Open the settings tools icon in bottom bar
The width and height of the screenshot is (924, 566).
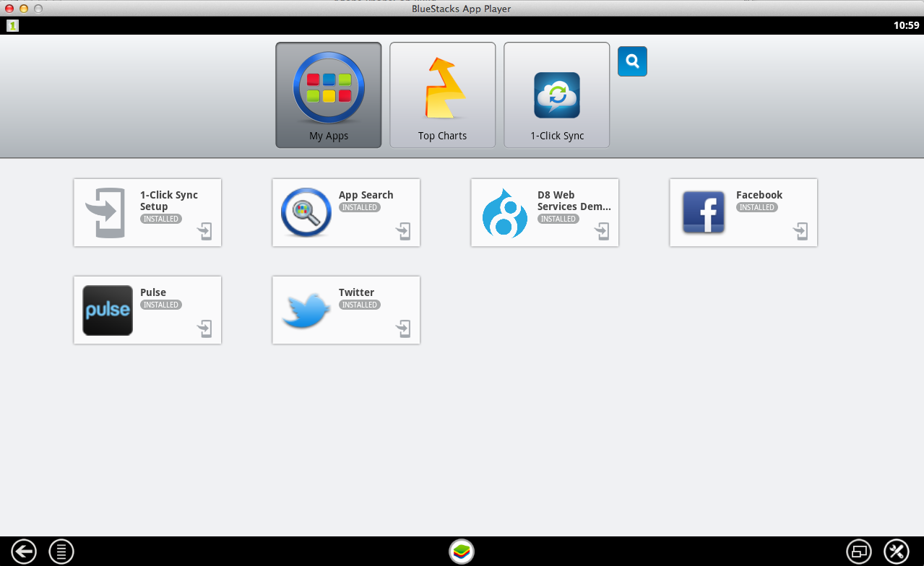click(x=897, y=552)
